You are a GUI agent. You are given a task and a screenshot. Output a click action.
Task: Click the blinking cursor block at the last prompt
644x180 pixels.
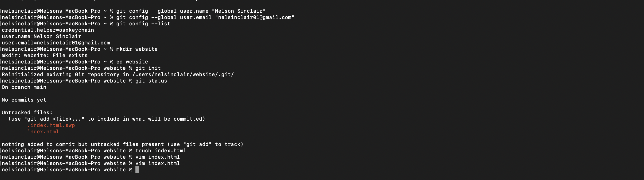pos(137,170)
